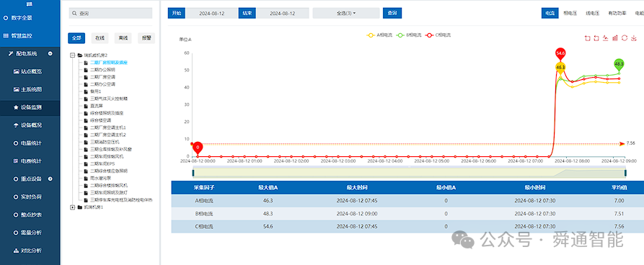The height and width of the screenshot is (265, 644).
Task: Open 实时负荷 page
Action: pyautogui.click(x=30, y=197)
